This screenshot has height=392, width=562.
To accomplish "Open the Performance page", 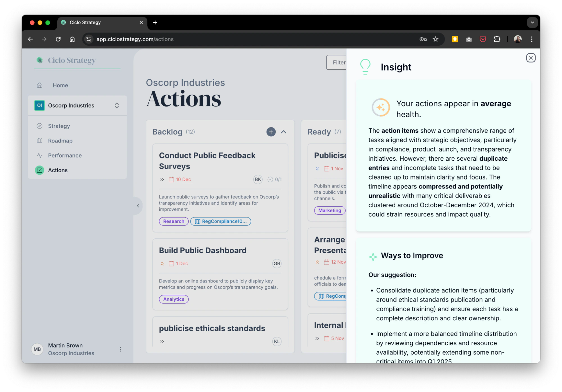I will coord(65,155).
